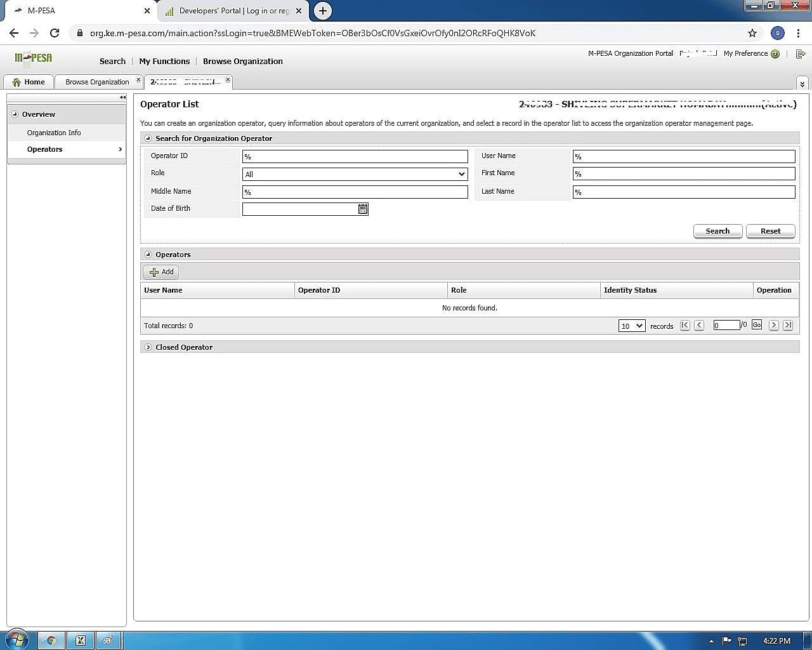This screenshot has height=650, width=812.
Task: Switch to the Home tab
Action: [29, 82]
